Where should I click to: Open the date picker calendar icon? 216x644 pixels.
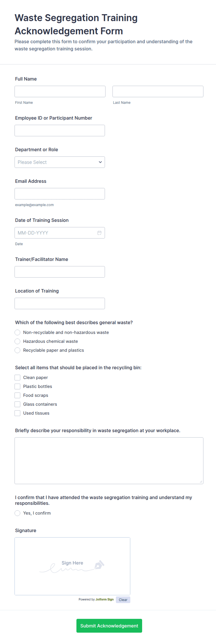pyautogui.click(x=99, y=233)
